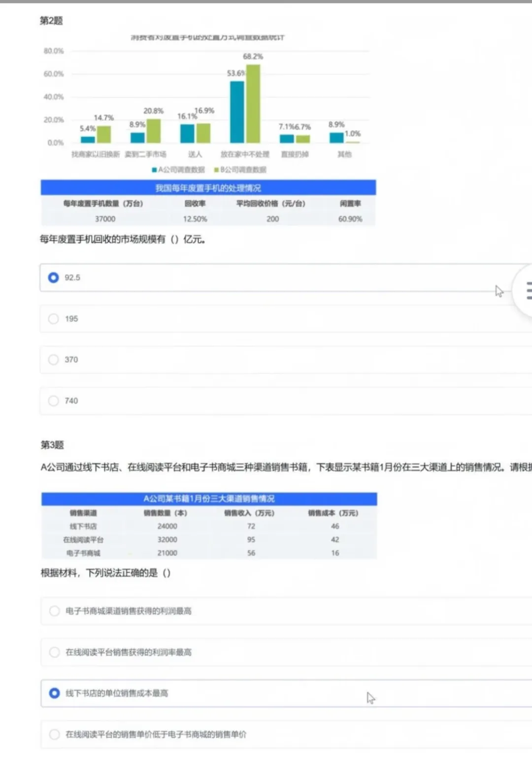Click the 14.7% bar value label
This screenshot has width=532, height=759.
[x=103, y=118]
